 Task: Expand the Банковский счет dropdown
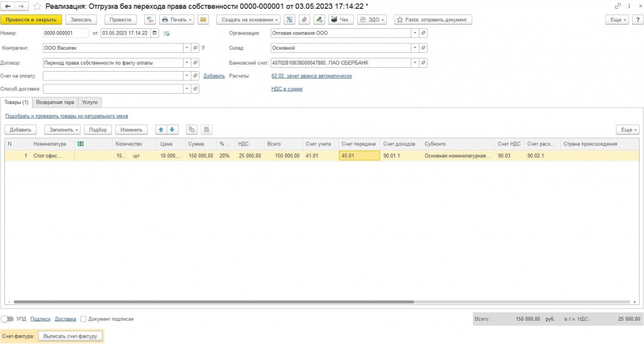[x=415, y=63]
